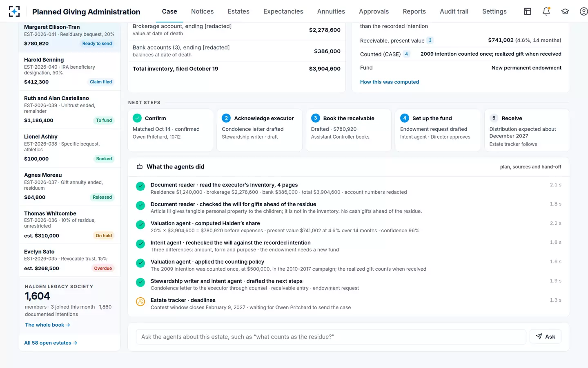Click the 'Overdue' badge on Evelyn Sato
This screenshot has width=588, height=368.
[x=103, y=268]
